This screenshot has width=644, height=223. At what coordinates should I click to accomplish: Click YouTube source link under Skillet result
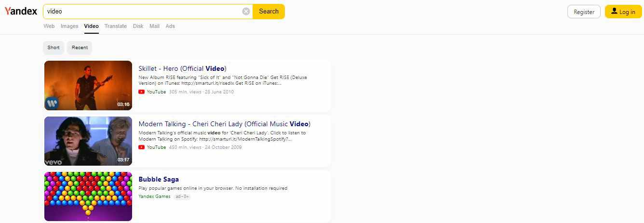click(156, 92)
